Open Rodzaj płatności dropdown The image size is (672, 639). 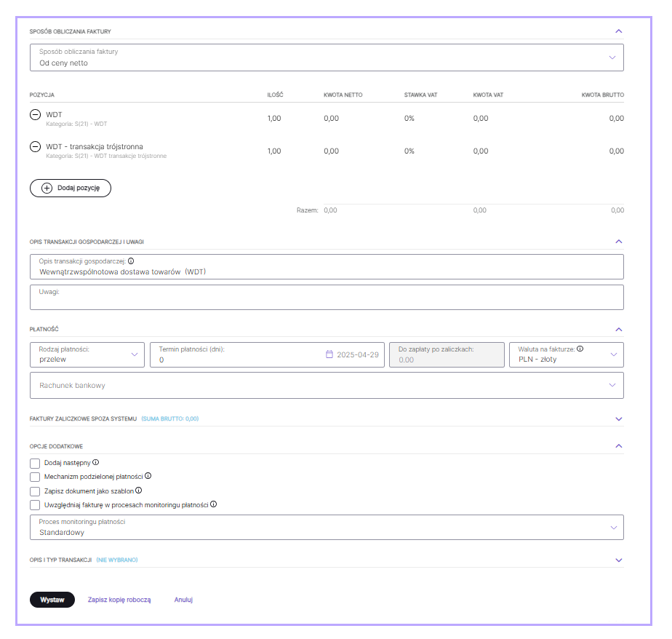point(87,354)
